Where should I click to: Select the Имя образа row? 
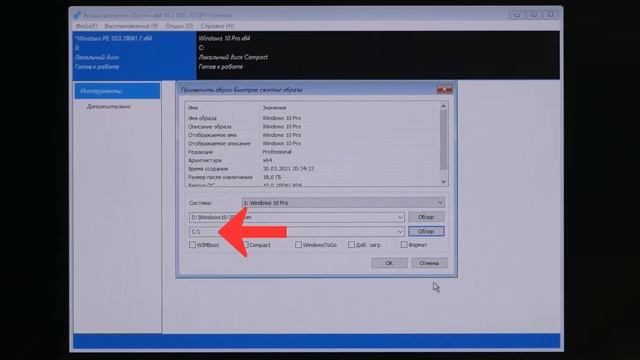312,118
